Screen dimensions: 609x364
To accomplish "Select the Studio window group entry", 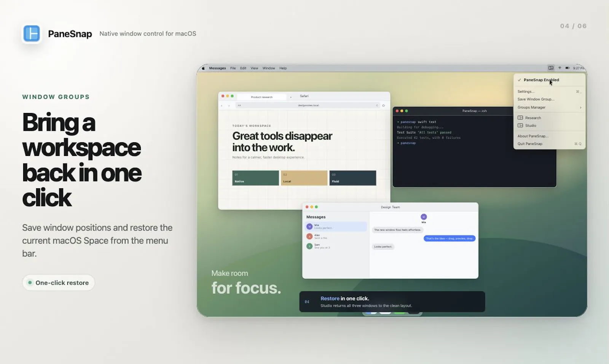I will (549, 126).
